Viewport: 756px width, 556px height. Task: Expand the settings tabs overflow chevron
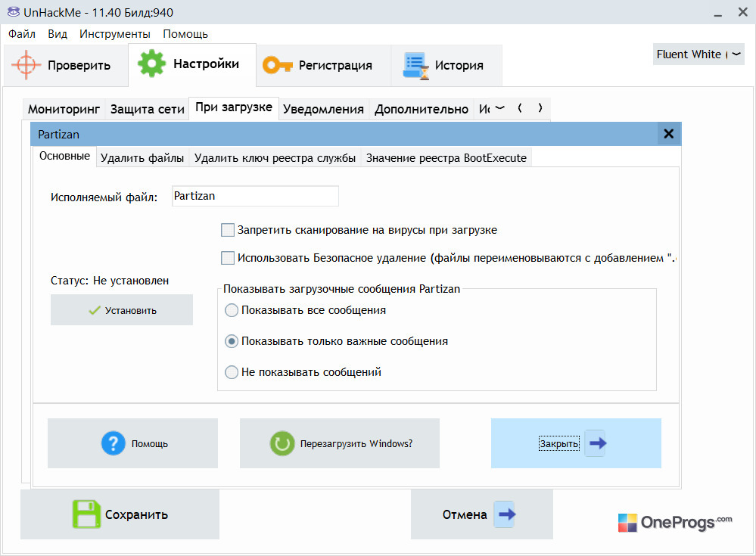500,108
